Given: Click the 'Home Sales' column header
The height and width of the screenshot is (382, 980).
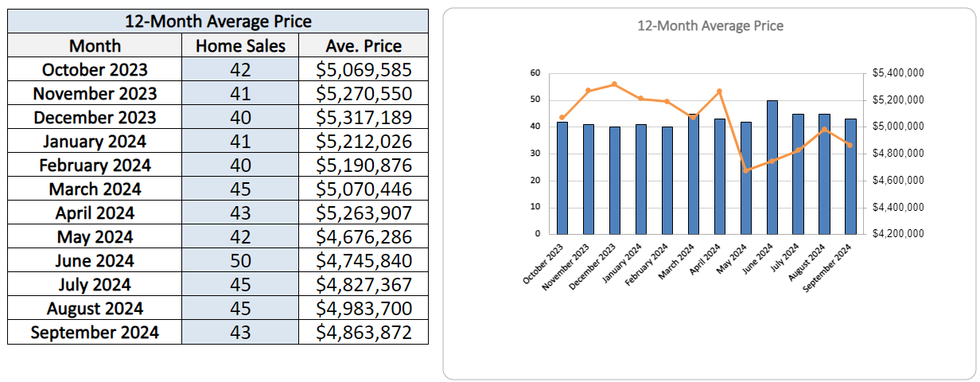Looking at the screenshot, I should [x=240, y=45].
